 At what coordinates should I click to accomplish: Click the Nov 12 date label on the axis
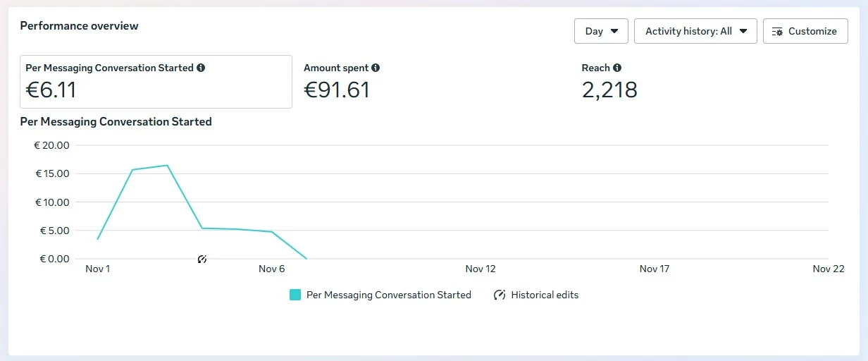(x=480, y=269)
